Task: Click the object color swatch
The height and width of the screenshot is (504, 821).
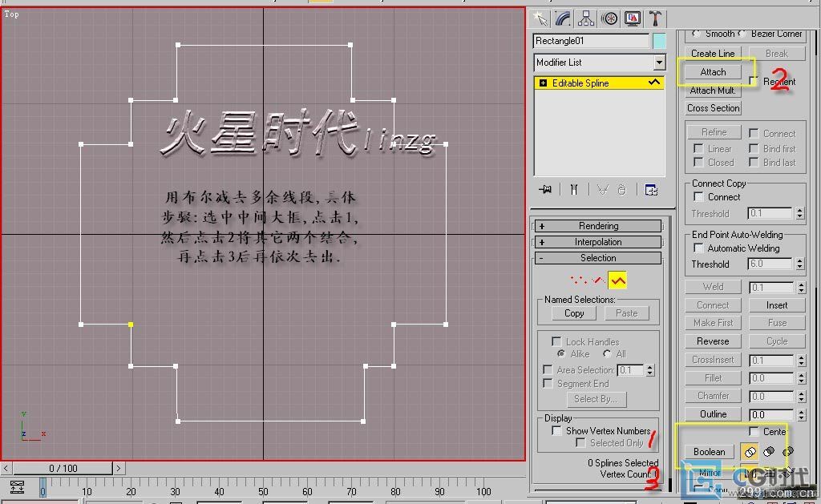Action: tap(659, 41)
